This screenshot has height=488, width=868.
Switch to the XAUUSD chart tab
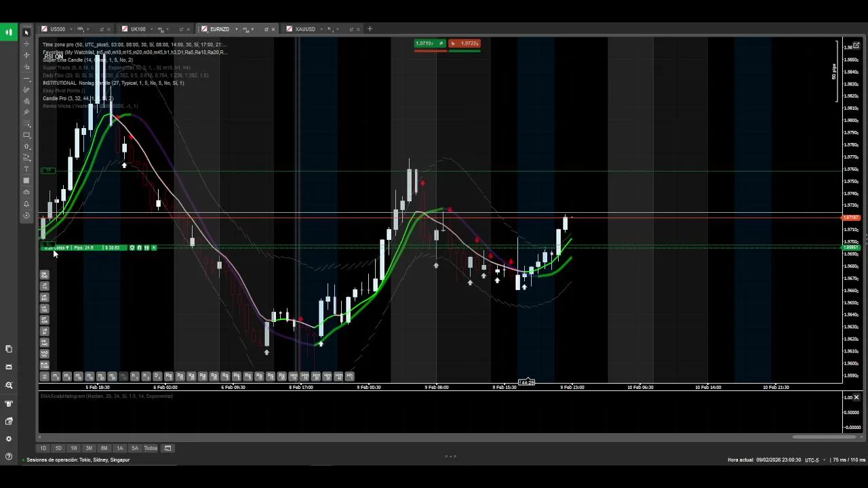click(305, 29)
